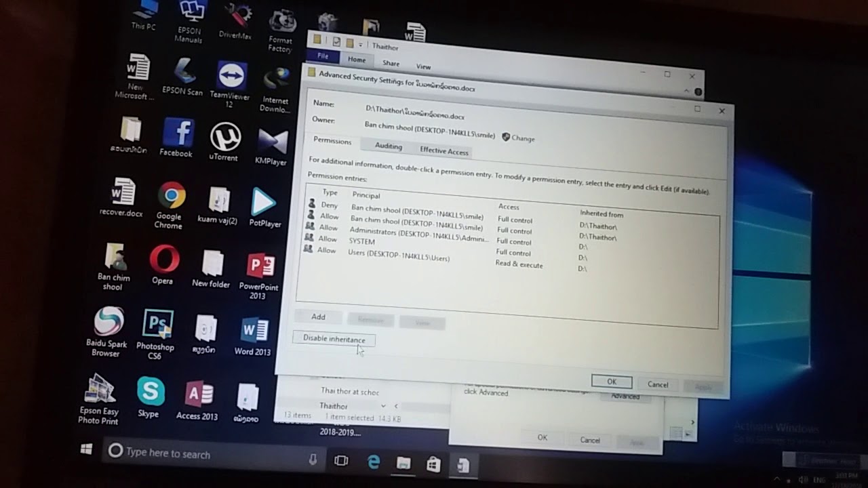Open the This PC desktop icon
The image size is (868, 488).
point(143,15)
